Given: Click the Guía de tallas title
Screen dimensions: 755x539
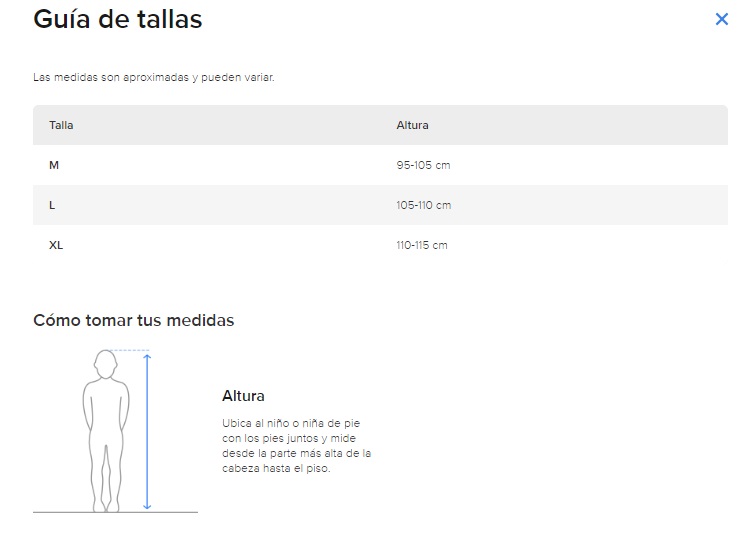Looking at the screenshot, I should point(118,20).
